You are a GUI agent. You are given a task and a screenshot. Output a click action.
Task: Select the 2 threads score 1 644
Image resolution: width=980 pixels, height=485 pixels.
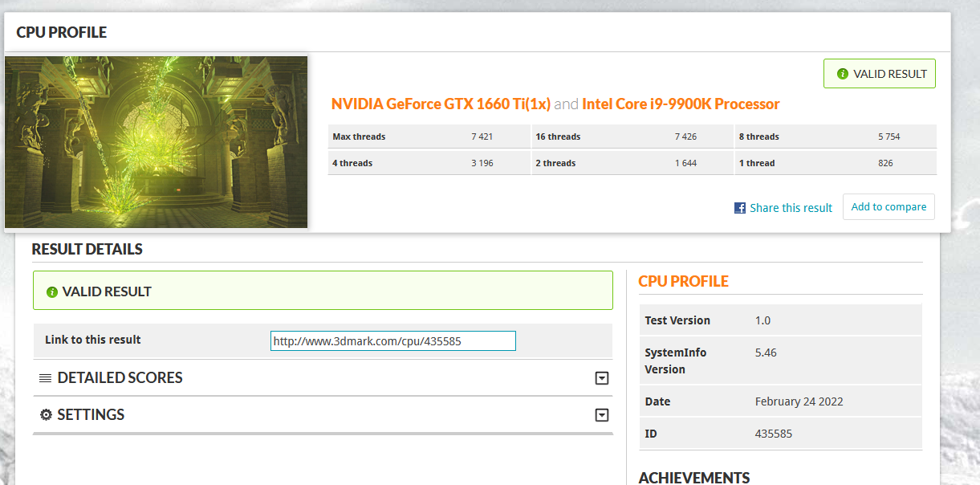point(685,164)
